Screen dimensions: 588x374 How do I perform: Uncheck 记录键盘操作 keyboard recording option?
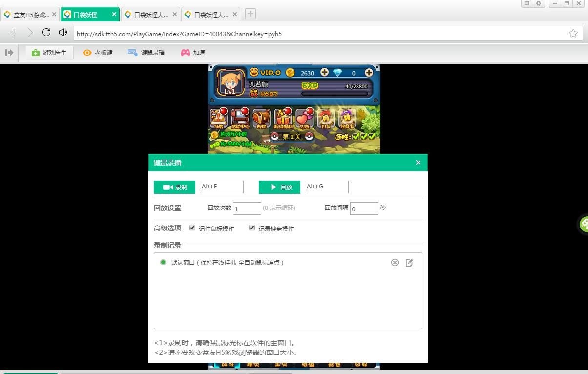(252, 228)
